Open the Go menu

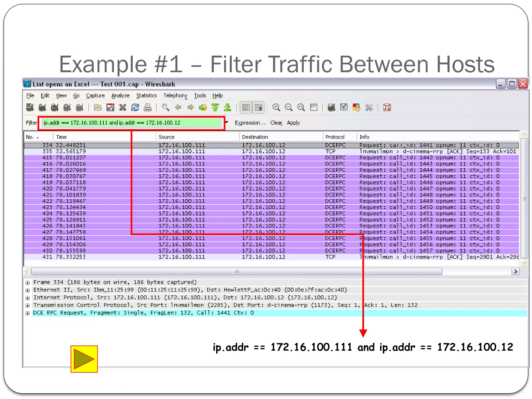(76, 96)
